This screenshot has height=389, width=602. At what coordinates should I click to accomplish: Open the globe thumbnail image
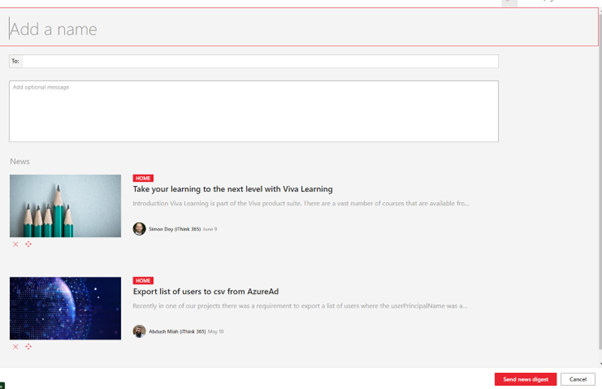click(x=65, y=308)
